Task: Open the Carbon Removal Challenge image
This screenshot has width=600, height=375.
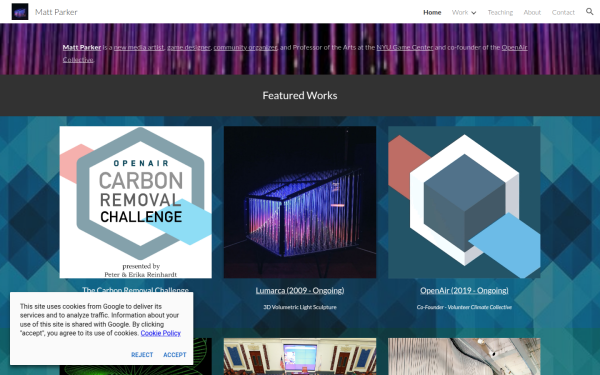Action: point(135,202)
